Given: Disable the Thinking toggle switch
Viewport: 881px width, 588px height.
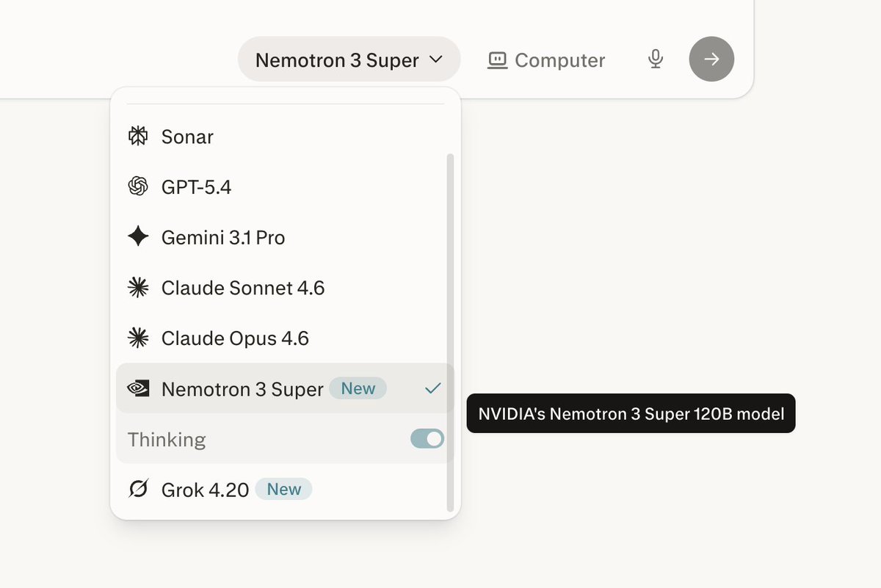Looking at the screenshot, I should (x=427, y=439).
